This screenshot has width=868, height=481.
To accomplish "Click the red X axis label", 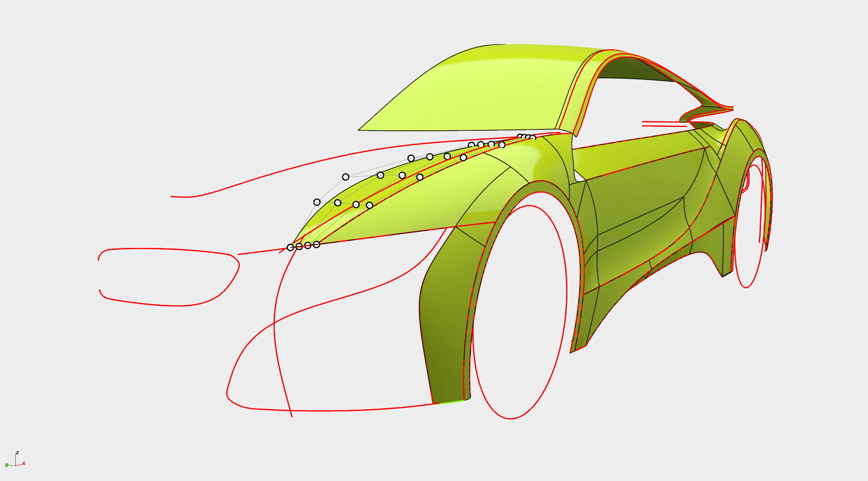I will (24, 463).
